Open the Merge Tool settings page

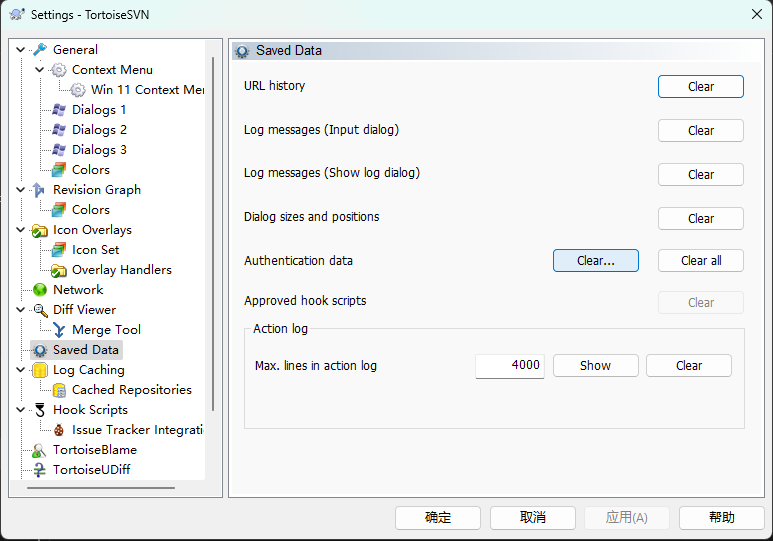pos(106,329)
